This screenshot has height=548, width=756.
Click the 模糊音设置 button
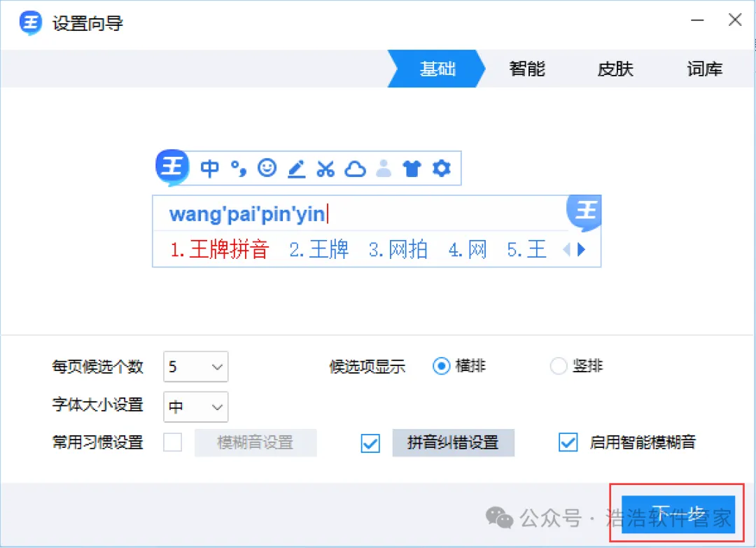[255, 442]
